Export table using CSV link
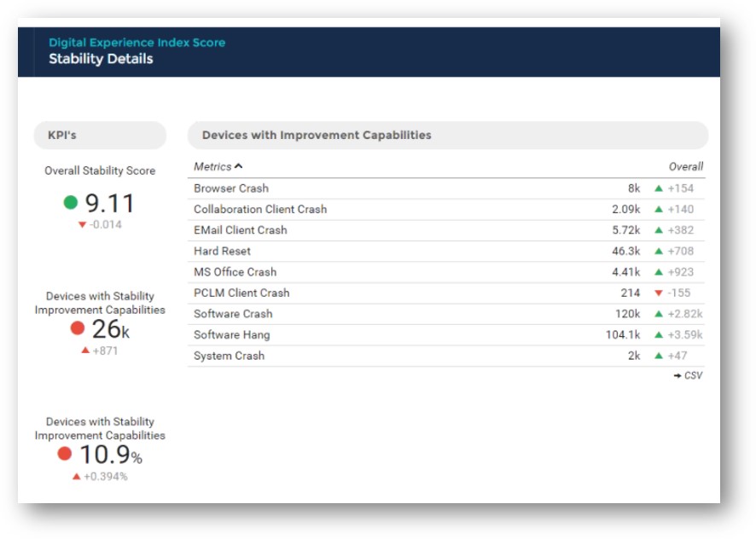 (688, 375)
